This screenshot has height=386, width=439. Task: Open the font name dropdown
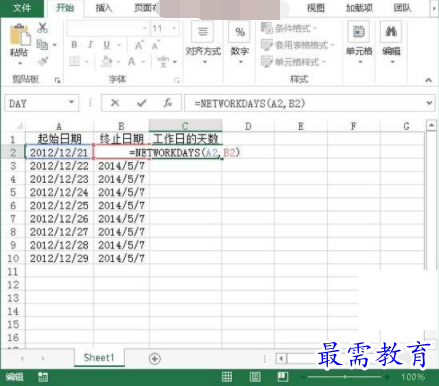145,28
